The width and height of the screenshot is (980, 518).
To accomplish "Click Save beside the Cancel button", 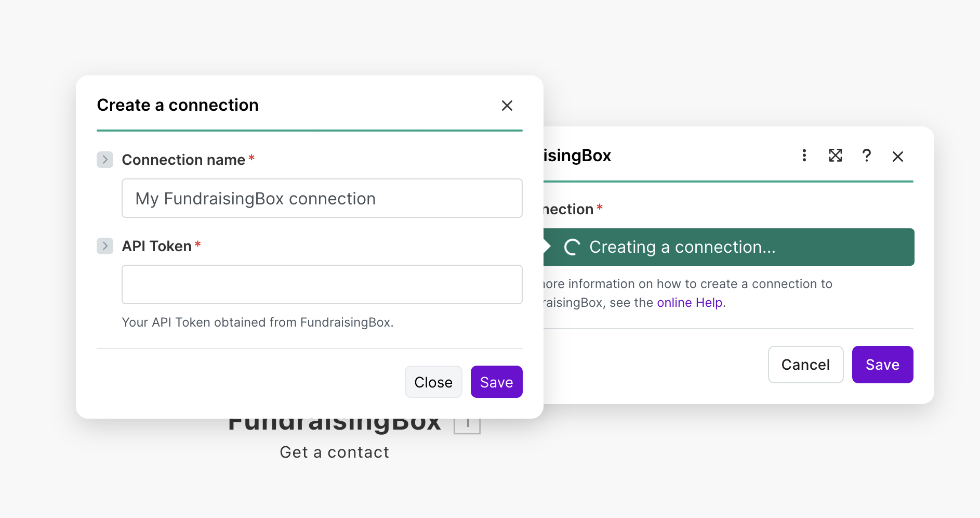I will (882, 365).
